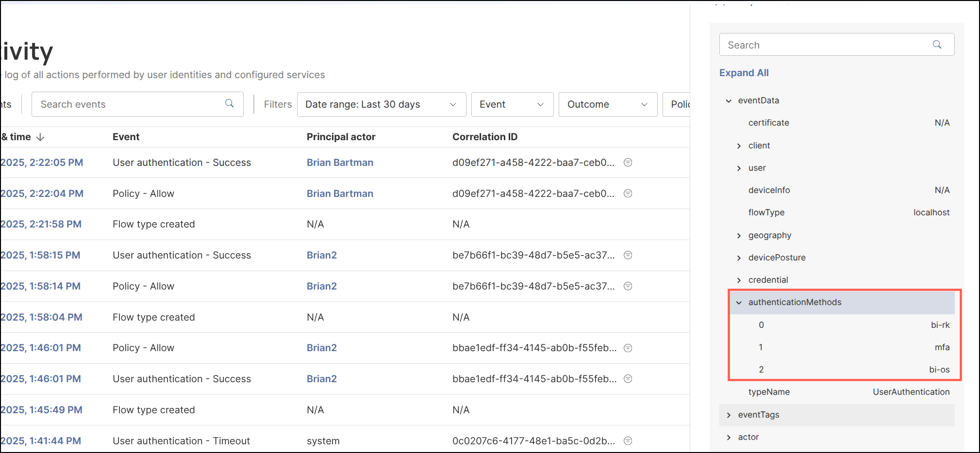Viewport: 980px width, 453px height.
Task: Click copy icon on the Policy Allow bbae1edf row
Action: coord(628,348)
